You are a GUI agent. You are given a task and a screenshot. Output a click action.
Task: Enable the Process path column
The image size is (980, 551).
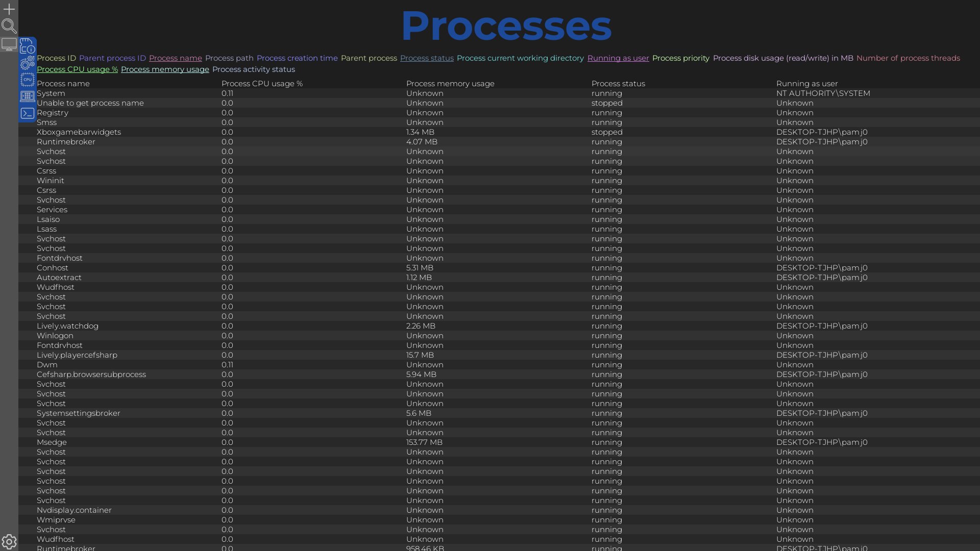point(229,58)
